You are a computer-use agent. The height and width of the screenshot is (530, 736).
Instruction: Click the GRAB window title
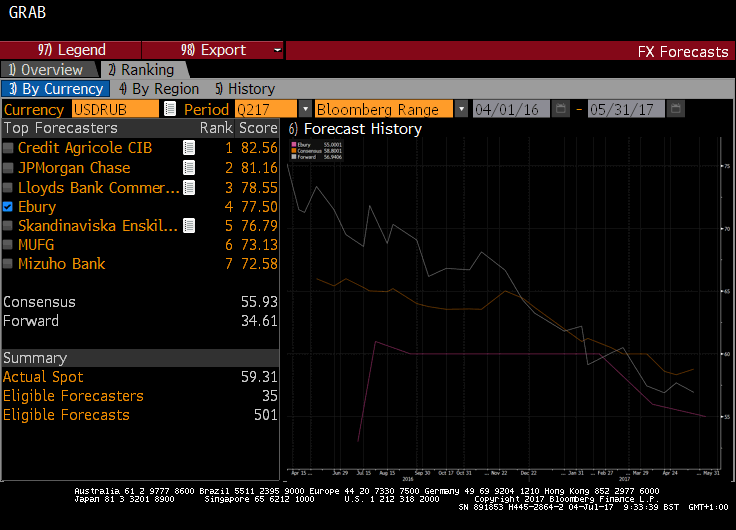coord(27,12)
